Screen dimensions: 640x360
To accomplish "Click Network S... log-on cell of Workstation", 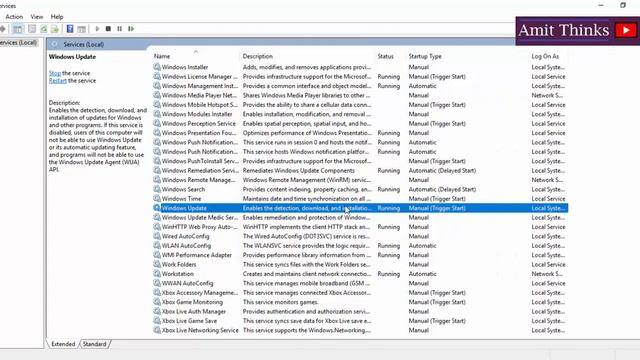I will 547,273.
